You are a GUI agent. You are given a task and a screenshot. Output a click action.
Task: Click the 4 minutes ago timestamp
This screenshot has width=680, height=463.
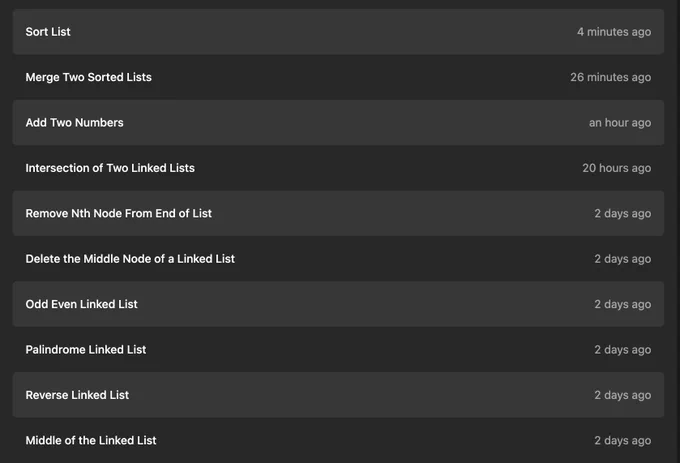614,32
